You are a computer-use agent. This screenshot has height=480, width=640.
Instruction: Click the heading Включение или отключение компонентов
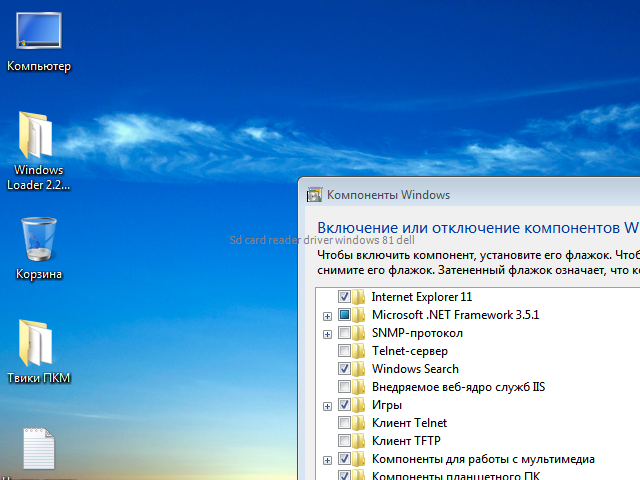pos(468,228)
